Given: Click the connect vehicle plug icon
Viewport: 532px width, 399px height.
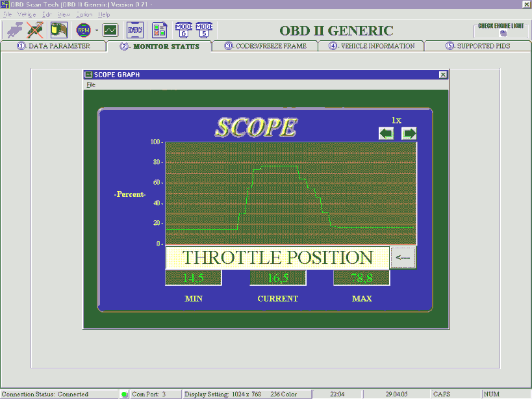Looking at the screenshot, I should click(x=16, y=30).
